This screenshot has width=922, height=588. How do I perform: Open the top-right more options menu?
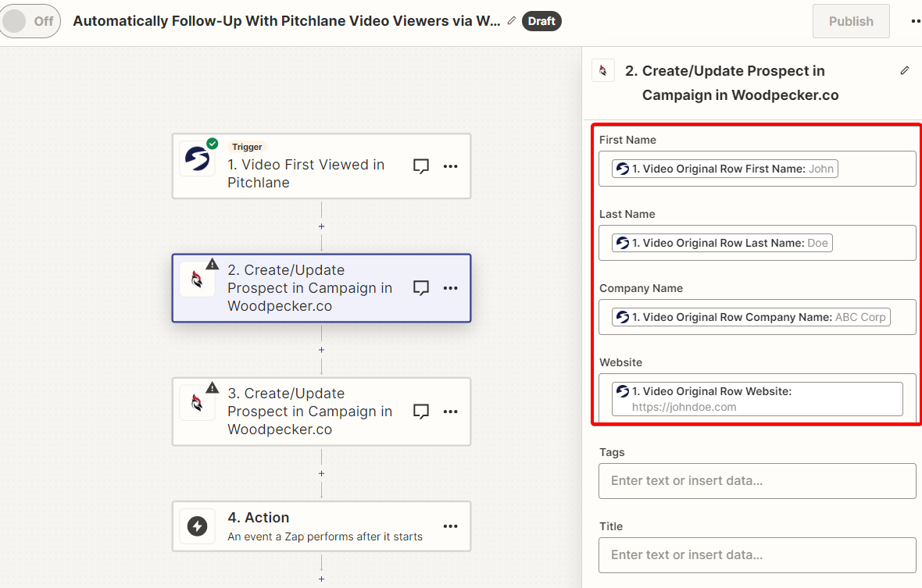click(x=916, y=21)
